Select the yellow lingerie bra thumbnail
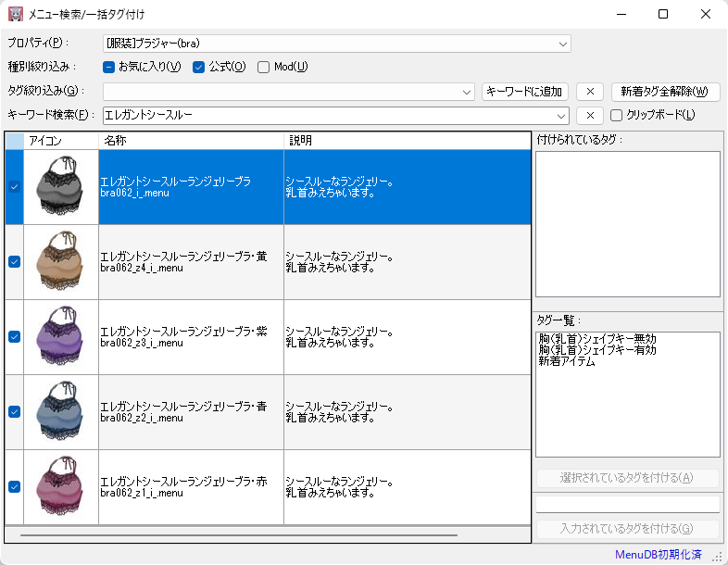The image size is (728, 565). click(60, 262)
